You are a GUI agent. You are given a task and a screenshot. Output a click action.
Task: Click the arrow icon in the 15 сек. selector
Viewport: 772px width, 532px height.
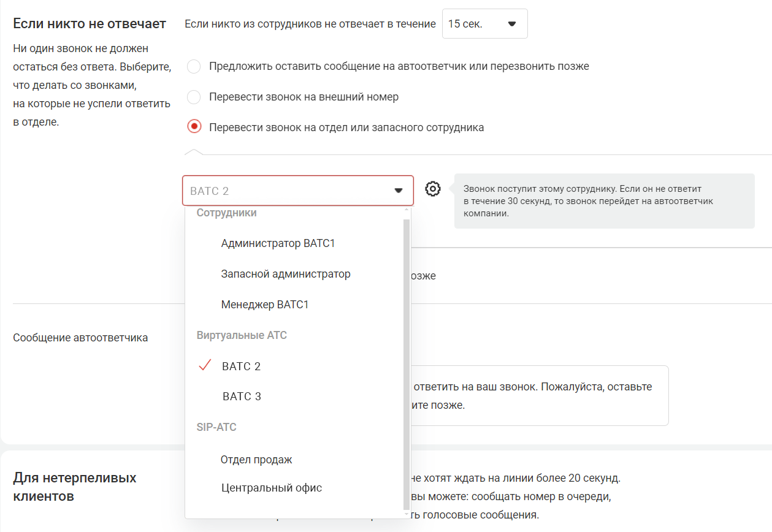click(x=512, y=24)
